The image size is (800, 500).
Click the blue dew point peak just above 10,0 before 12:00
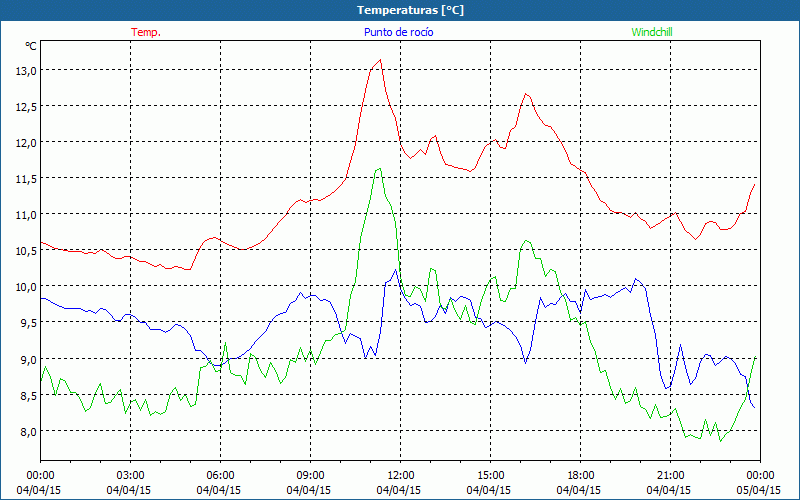coord(395,270)
